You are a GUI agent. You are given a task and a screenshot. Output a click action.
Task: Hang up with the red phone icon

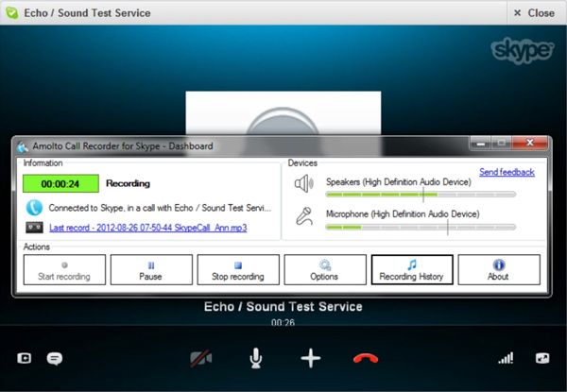pyautogui.click(x=366, y=358)
